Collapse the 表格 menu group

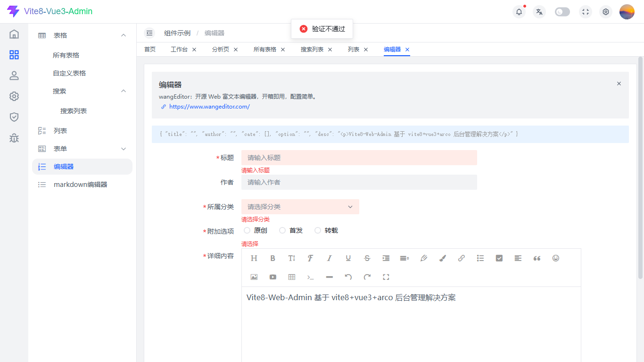pos(82,35)
